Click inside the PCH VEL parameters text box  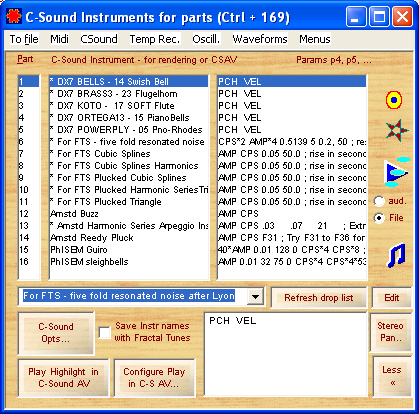coord(285,354)
